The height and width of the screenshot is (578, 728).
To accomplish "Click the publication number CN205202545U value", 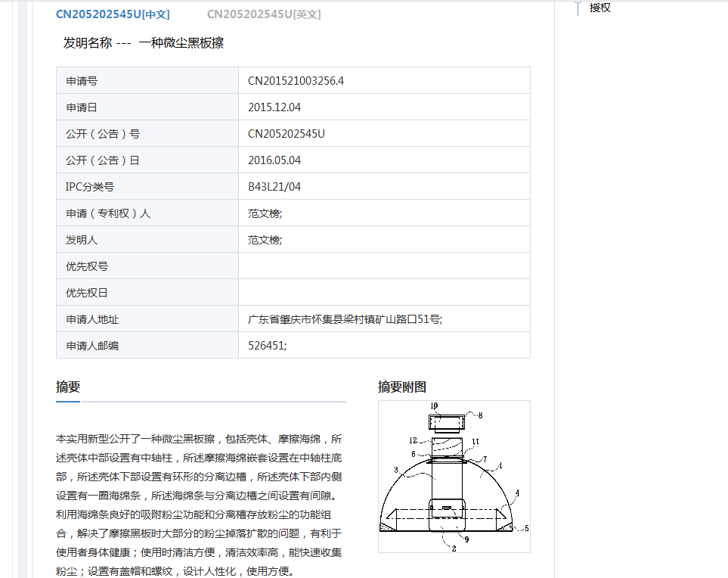I will pyautogui.click(x=286, y=134).
